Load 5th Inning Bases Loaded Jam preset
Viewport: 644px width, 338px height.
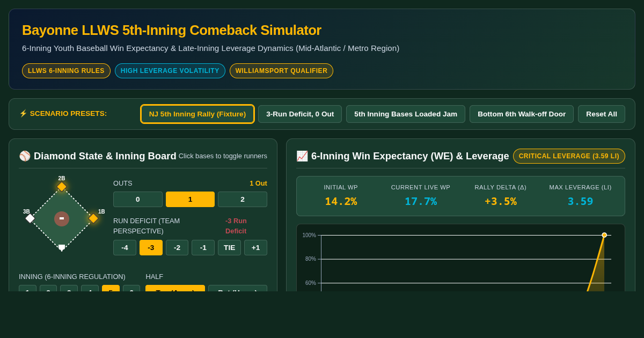406,114
